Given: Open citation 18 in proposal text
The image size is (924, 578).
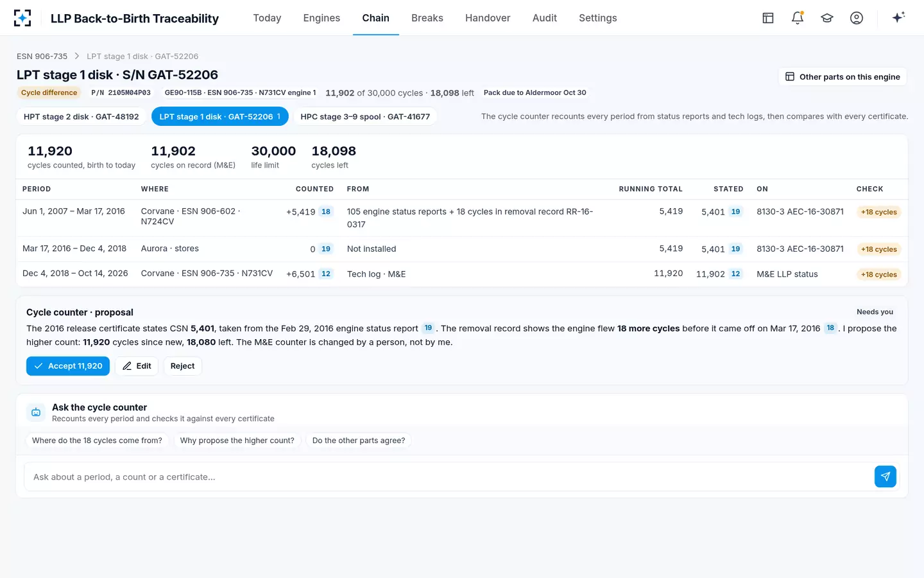Looking at the screenshot, I should point(830,328).
